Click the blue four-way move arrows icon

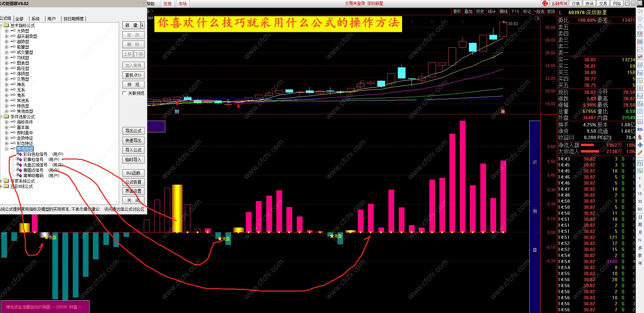tap(640, 145)
